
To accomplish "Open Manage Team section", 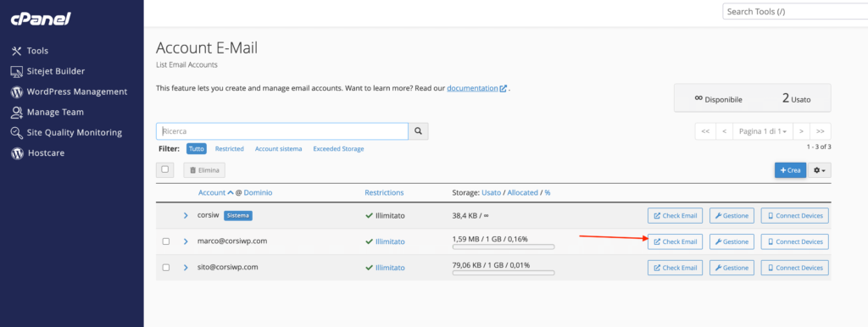I will (47, 113).
